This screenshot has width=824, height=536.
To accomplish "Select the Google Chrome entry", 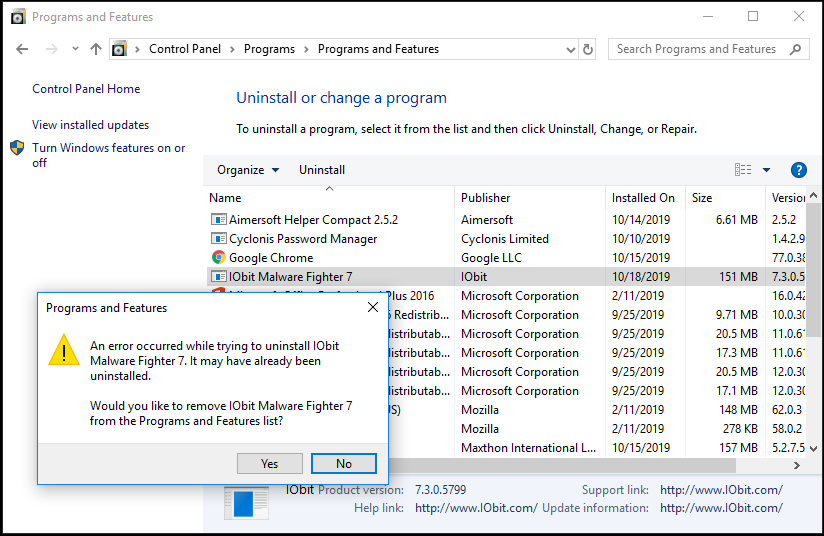I will pyautogui.click(x=506, y=257).
